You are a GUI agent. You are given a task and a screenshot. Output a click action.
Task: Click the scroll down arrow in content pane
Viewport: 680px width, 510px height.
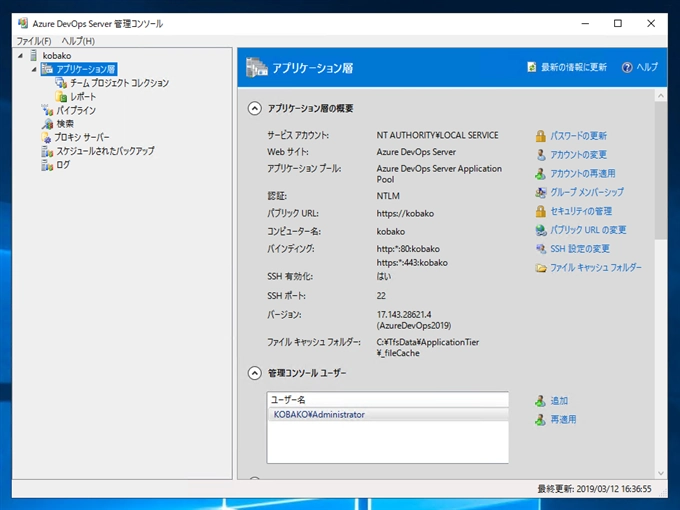pyautogui.click(x=660, y=473)
